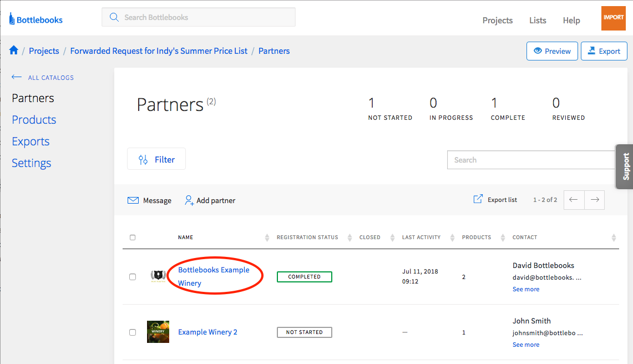Sort by Contact column arrows
The height and width of the screenshot is (364, 633).
point(614,237)
